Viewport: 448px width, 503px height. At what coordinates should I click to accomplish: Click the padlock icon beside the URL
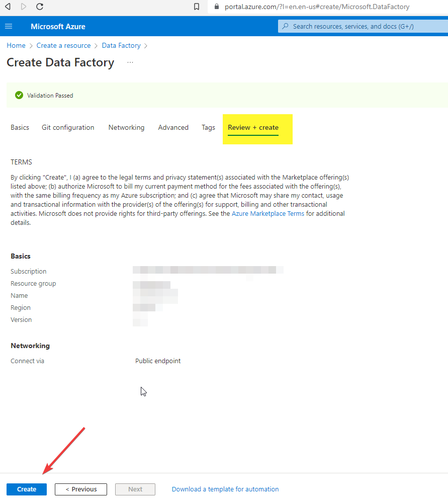click(217, 7)
